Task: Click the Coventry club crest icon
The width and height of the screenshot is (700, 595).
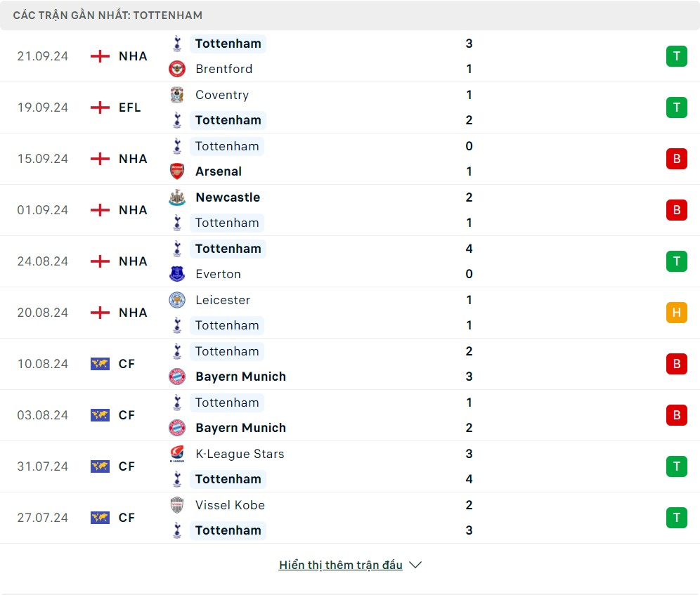Action: (177, 95)
